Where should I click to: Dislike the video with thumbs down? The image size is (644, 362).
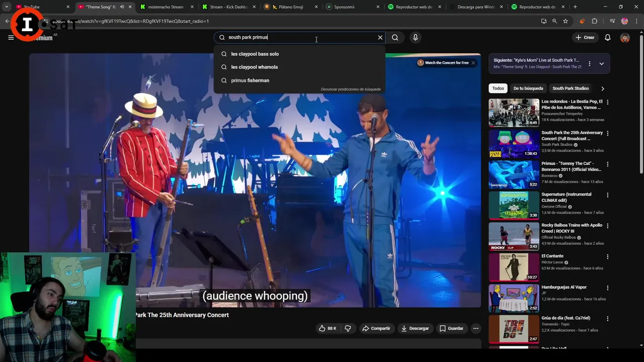tap(348, 328)
